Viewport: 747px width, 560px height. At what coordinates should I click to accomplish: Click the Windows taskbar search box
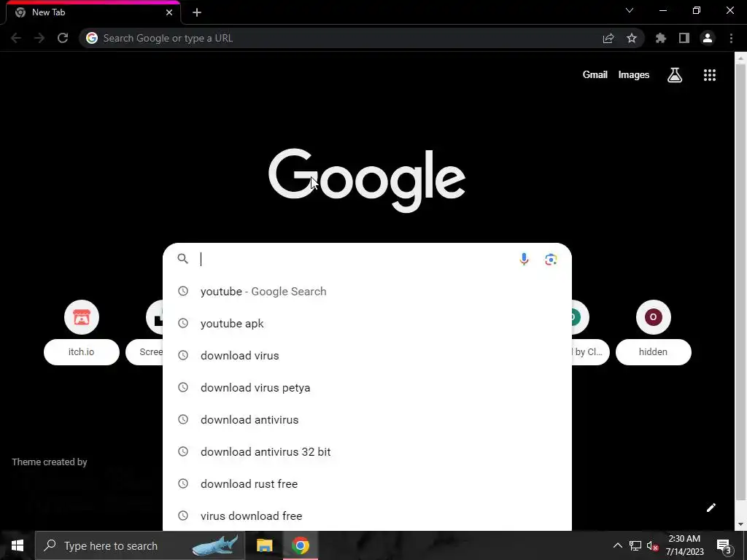[x=140, y=545]
